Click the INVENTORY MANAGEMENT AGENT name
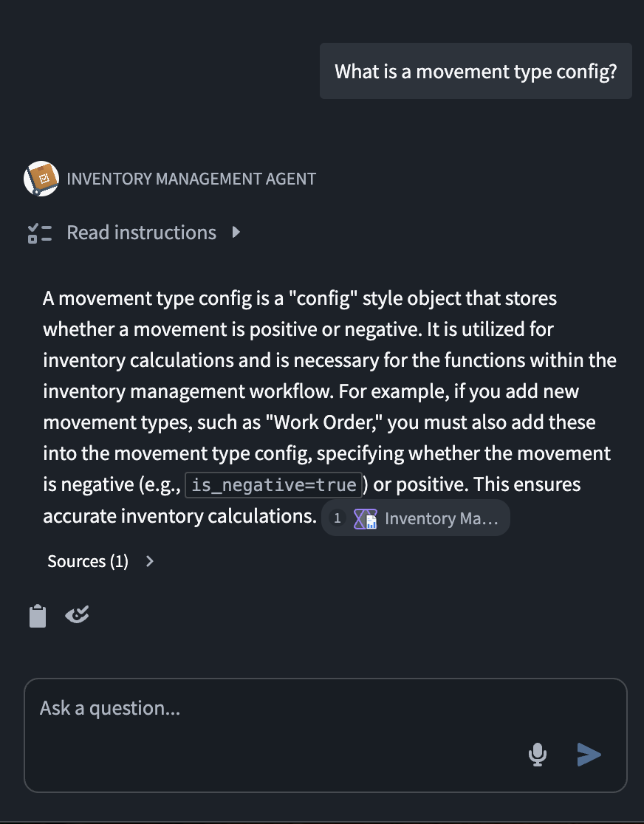644x824 pixels. pyautogui.click(x=191, y=178)
